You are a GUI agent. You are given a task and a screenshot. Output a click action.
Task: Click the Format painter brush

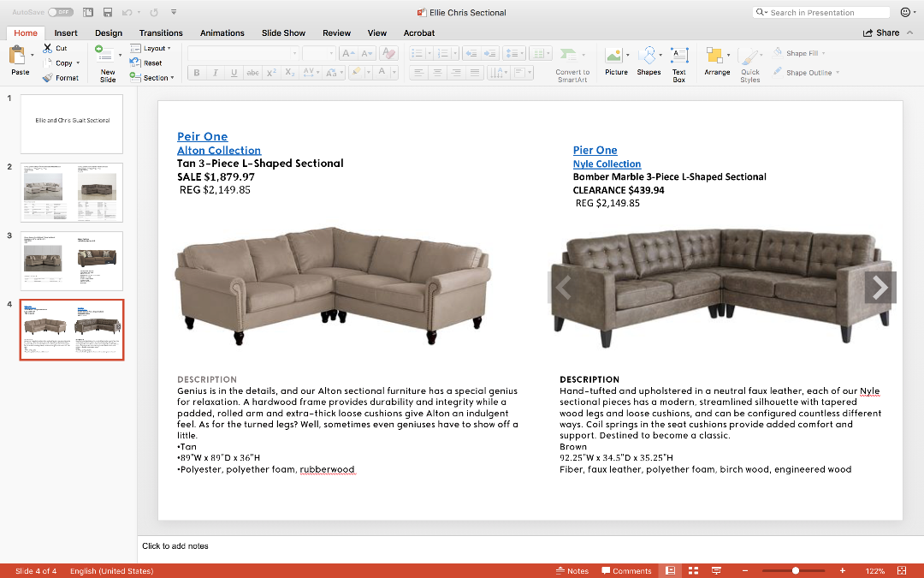[x=60, y=77]
